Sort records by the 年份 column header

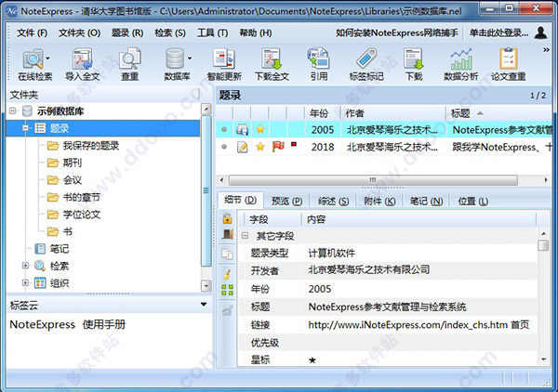pos(323,113)
